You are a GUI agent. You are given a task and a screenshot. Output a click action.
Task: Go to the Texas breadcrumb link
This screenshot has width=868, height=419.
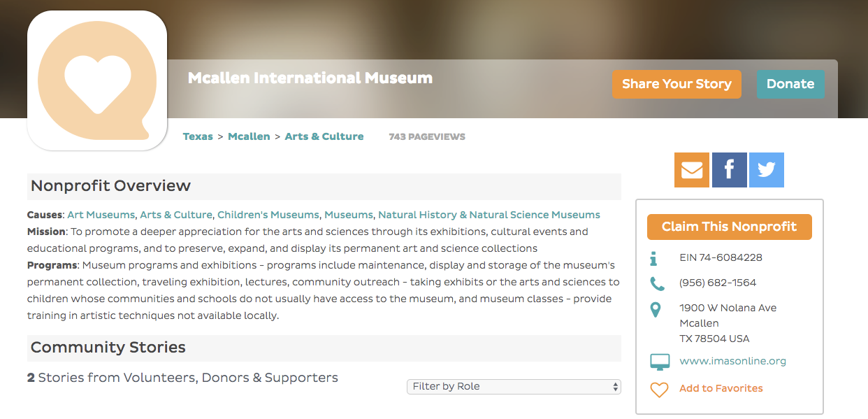(198, 136)
